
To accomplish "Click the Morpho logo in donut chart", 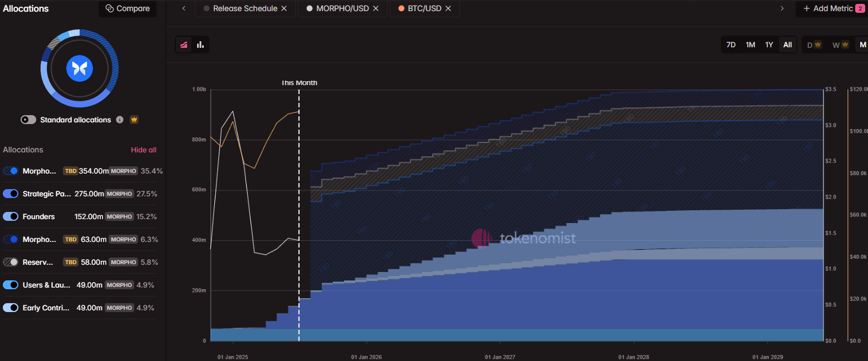I will (x=80, y=68).
